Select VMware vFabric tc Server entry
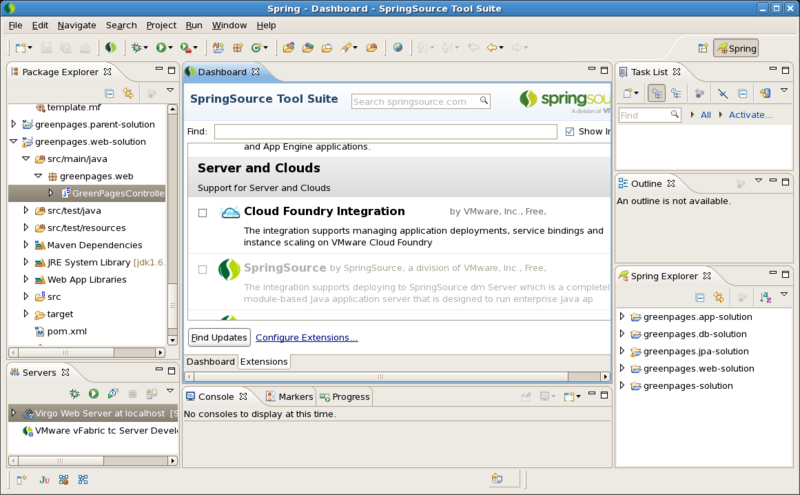This screenshot has width=800, height=495. [x=100, y=431]
